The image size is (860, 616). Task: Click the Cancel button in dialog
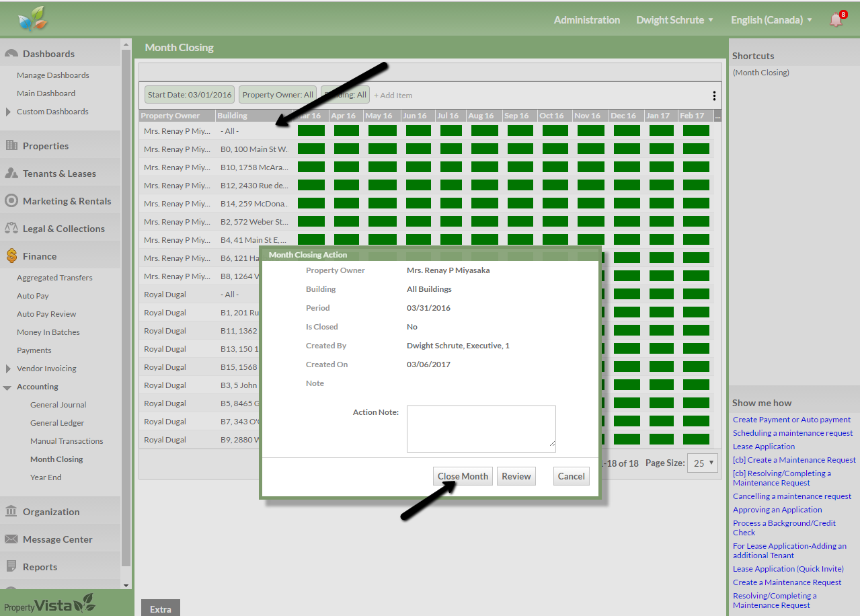click(571, 476)
